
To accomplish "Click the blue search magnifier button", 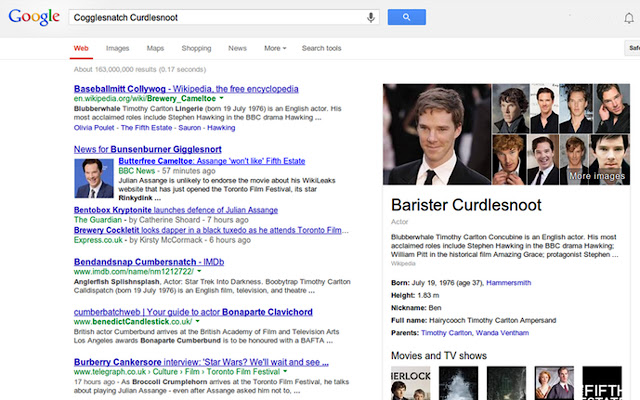I will pyautogui.click(x=407, y=17).
